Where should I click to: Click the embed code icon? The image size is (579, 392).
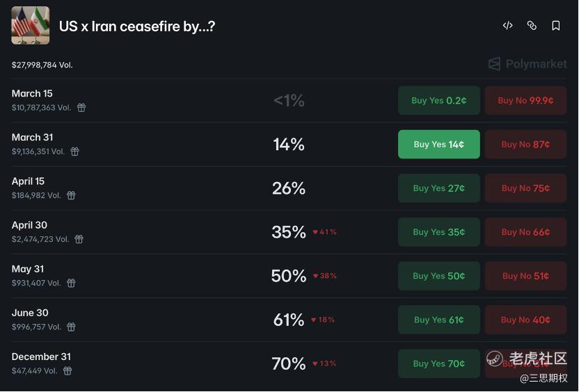click(x=508, y=26)
